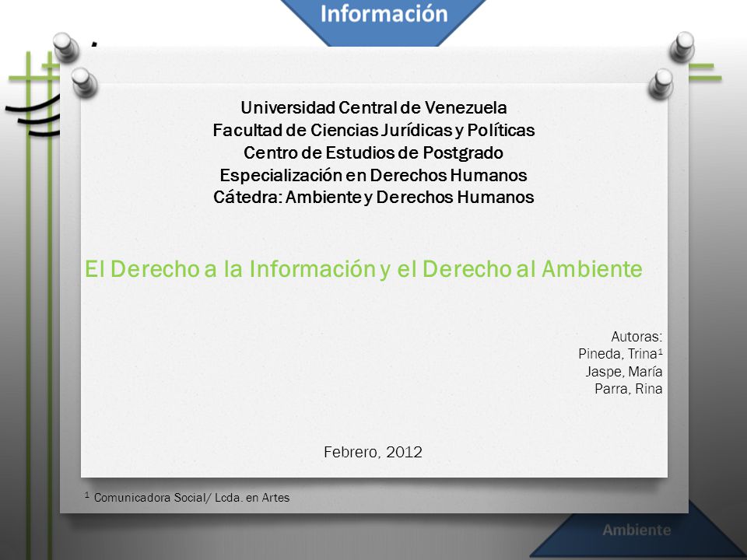Select author name 'Jaspe, María'
Viewport: 747px width, 560px height.
(x=623, y=372)
